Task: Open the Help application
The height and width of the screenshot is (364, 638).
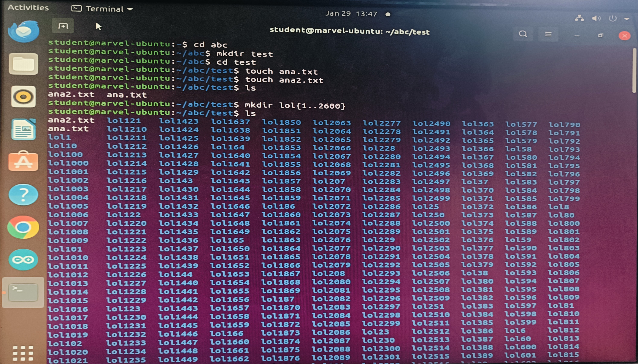Action: (x=24, y=195)
